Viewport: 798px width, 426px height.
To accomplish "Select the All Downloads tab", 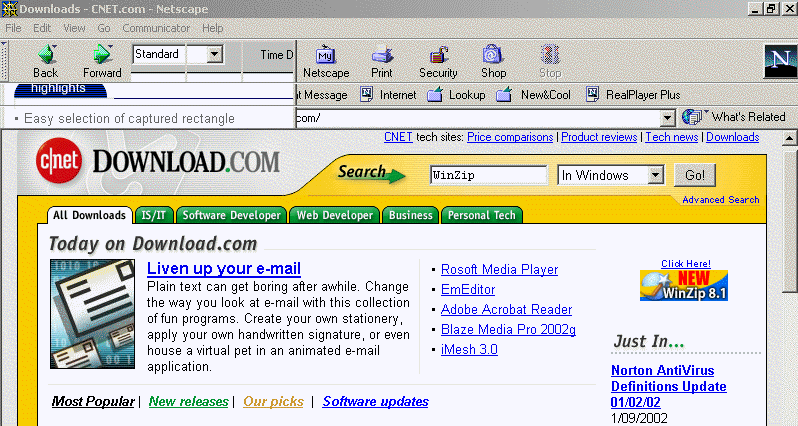I will [90, 215].
